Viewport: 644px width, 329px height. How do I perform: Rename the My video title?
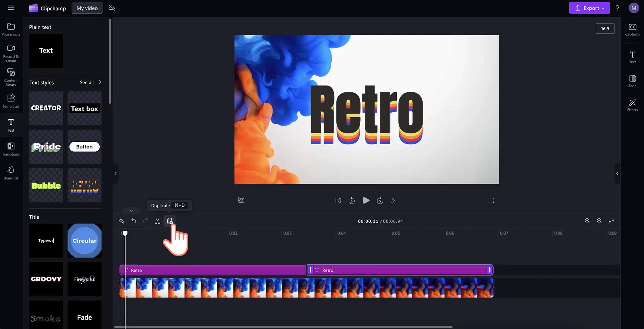87,8
